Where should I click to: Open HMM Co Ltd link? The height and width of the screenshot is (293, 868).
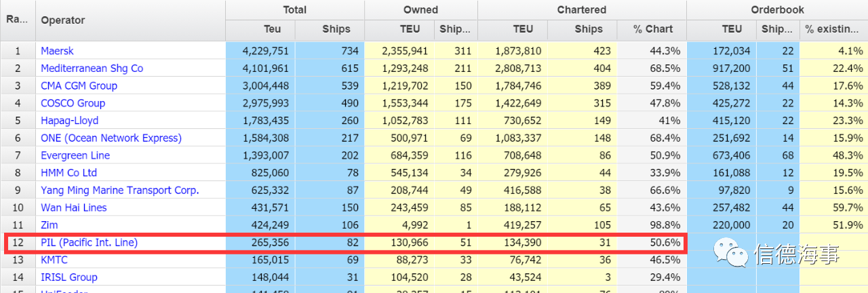68,173
